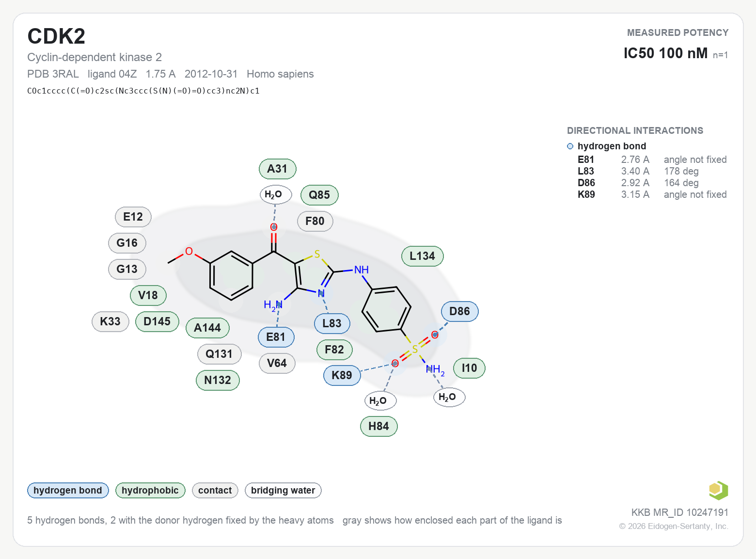
Task: Click the KKB MR_ID 10247191 text
Action: [x=679, y=512]
